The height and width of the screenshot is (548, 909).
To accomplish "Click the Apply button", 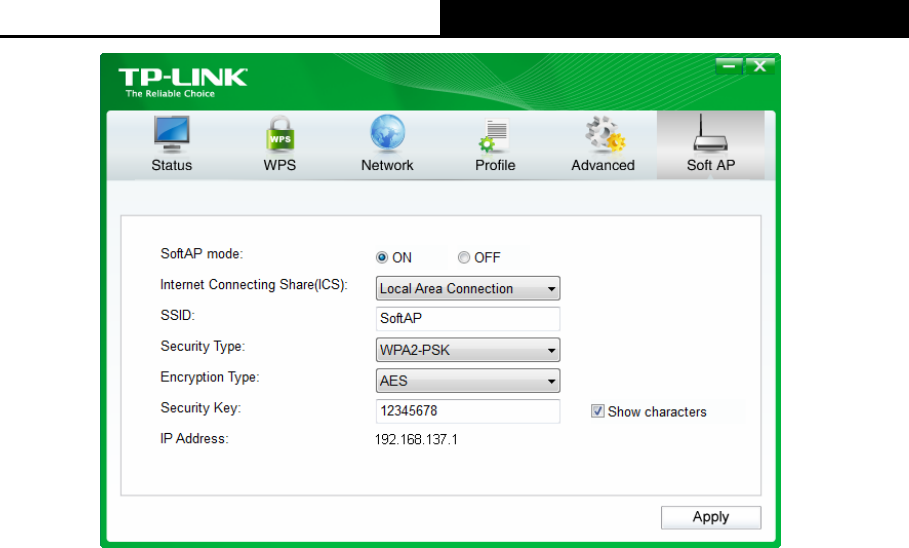I will point(711,517).
